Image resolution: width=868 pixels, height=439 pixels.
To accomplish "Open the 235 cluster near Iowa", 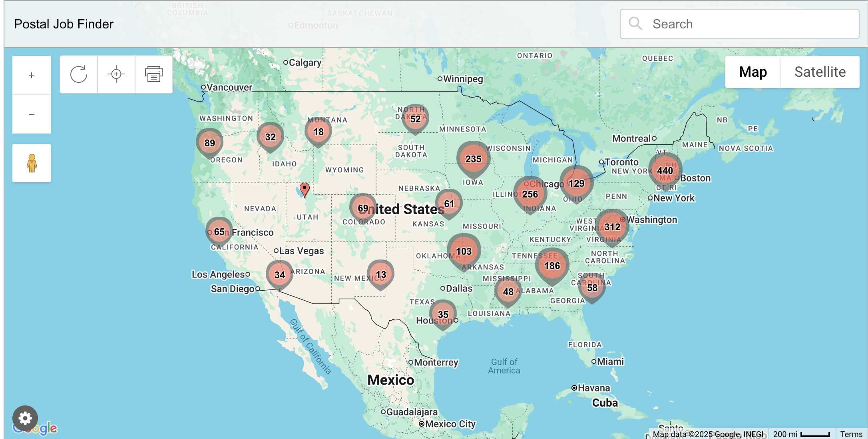I will pyautogui.click(x=473, y=159).
